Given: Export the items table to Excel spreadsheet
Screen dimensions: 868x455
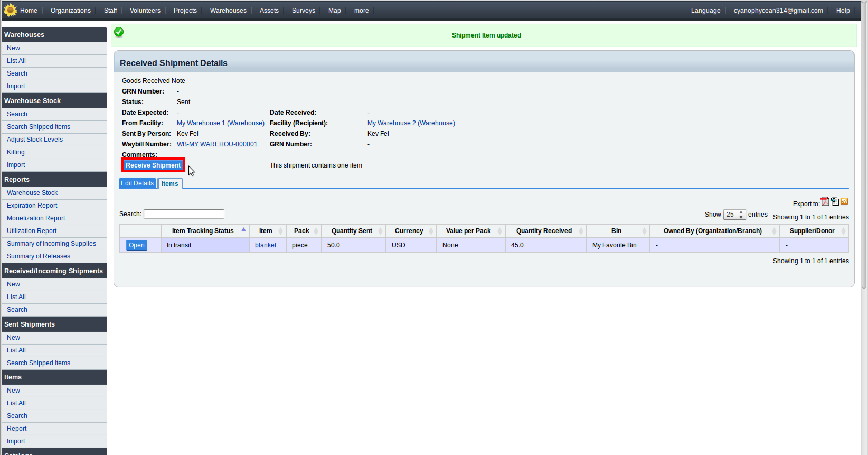Looking at the screenshot, I should pos(835,201).
